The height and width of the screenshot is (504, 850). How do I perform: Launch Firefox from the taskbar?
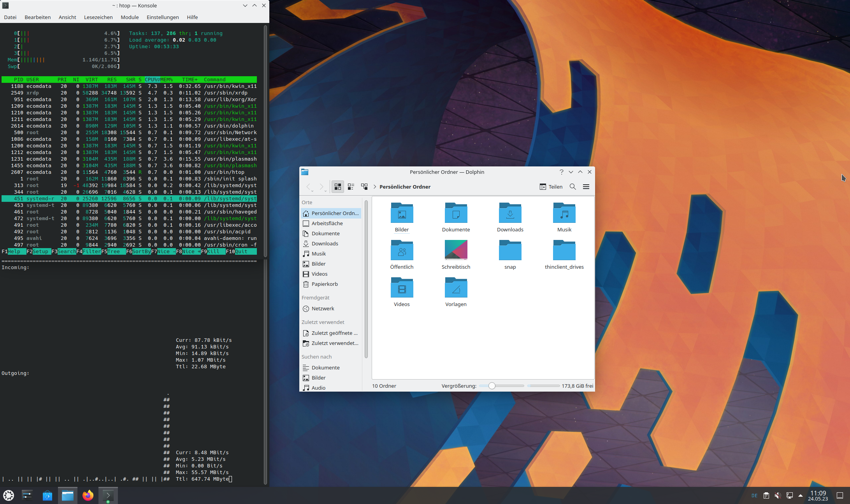pyautogui.click(x=88, y=495)
